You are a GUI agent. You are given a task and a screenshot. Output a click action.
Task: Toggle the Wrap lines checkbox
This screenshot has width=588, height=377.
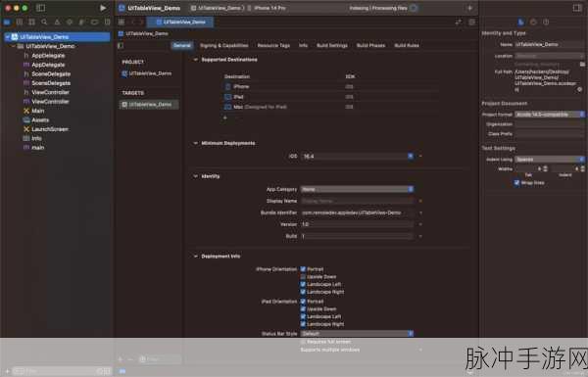[516, 183]
